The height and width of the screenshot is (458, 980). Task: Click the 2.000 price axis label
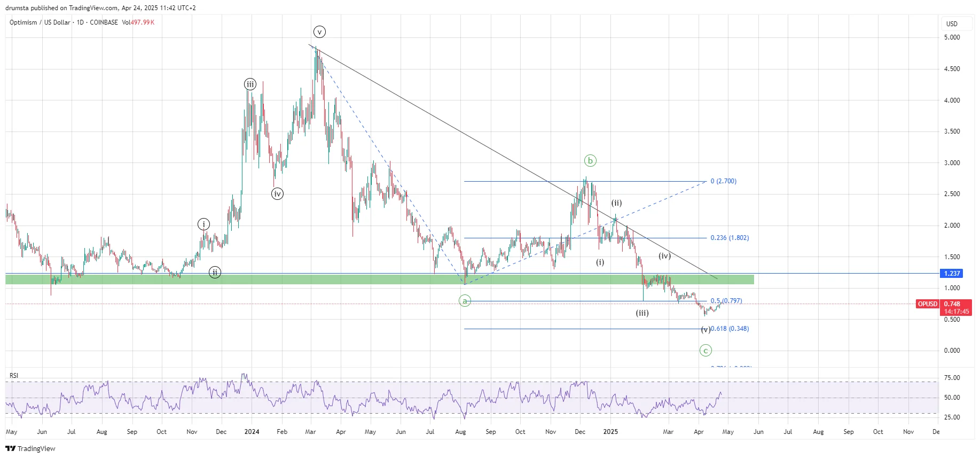coord(952,226)
